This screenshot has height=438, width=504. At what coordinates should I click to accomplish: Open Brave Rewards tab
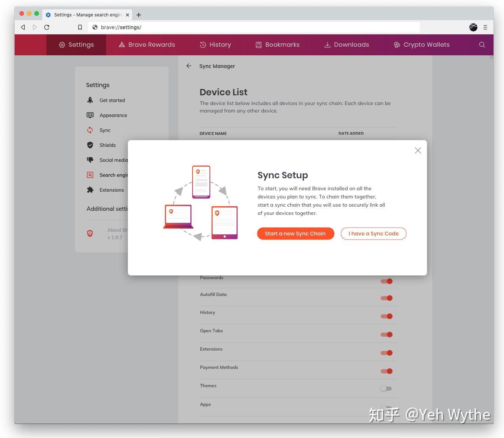click(147, 45)
